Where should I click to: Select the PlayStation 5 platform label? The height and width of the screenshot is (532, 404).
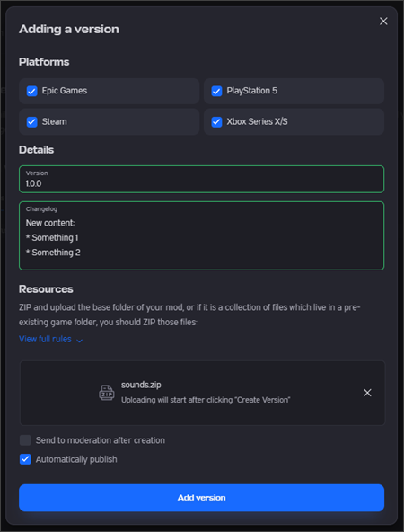[251, 91]
